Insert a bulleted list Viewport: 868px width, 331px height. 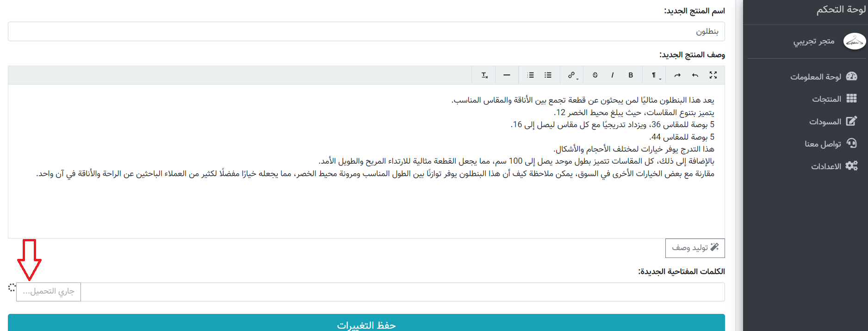548,75
